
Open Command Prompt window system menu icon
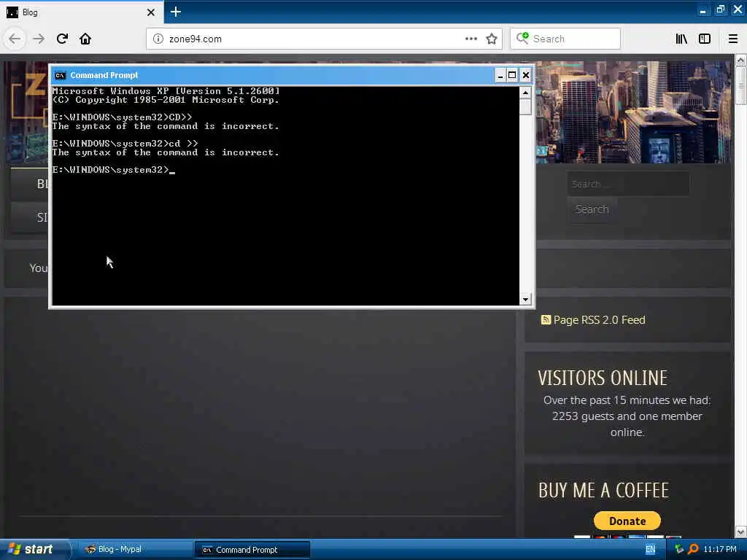click(60, 75)
